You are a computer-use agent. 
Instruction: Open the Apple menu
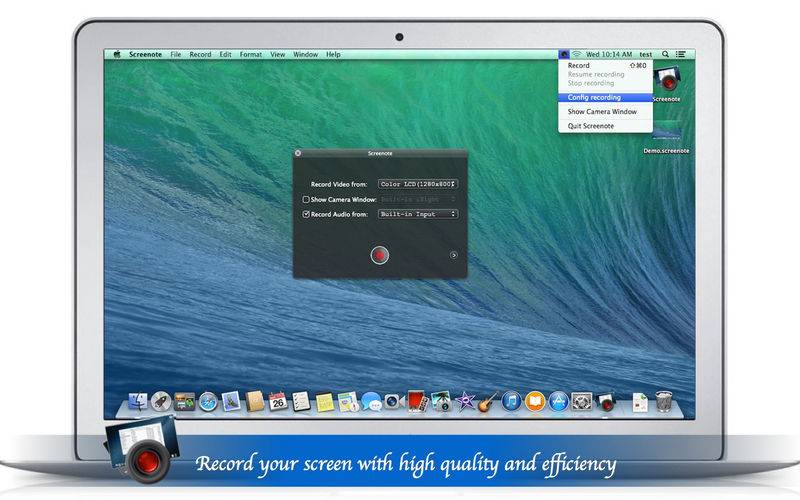[x=117, y=54]
